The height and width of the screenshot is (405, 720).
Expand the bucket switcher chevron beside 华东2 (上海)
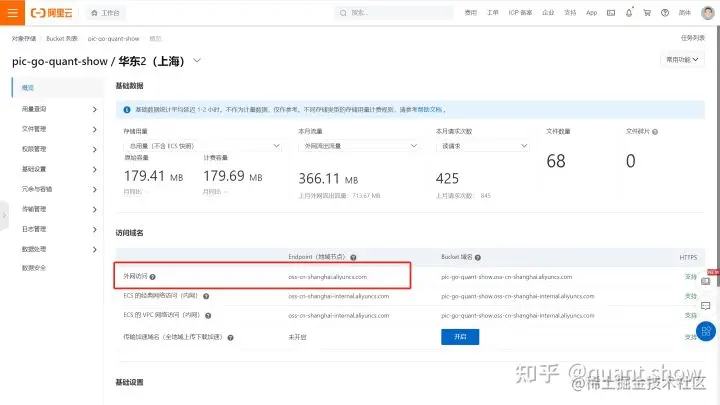[197, 61]
